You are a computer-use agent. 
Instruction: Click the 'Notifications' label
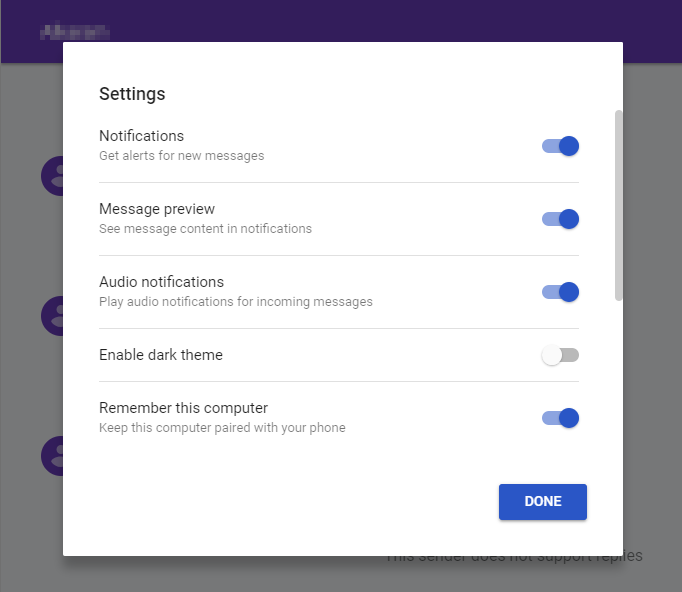[141, 136]
